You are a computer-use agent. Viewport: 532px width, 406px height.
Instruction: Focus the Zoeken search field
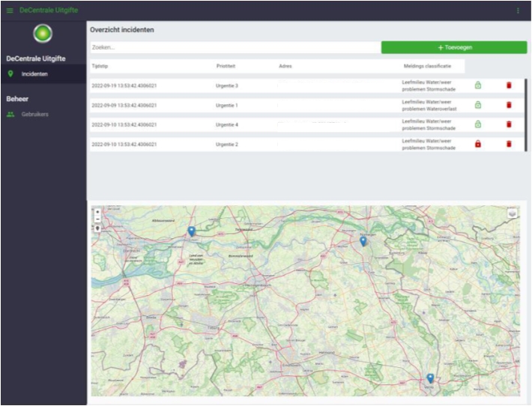pos(235,47)
